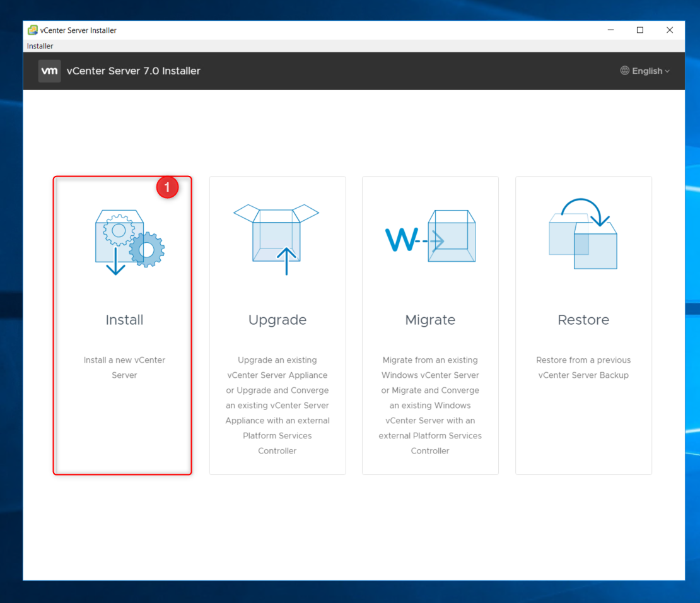Click the Upgrade open box icon
This screenshot has width=700, height=603.
(x=277, y=238)
